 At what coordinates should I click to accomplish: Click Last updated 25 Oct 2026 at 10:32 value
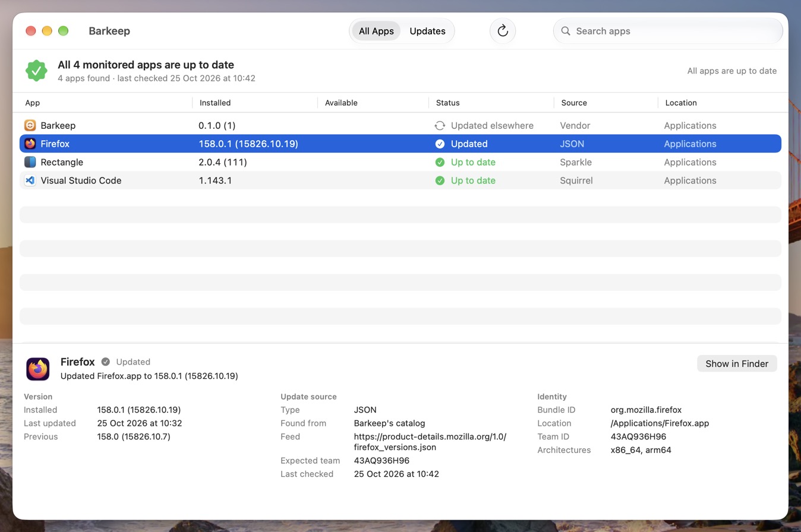[x=140, y=423]
